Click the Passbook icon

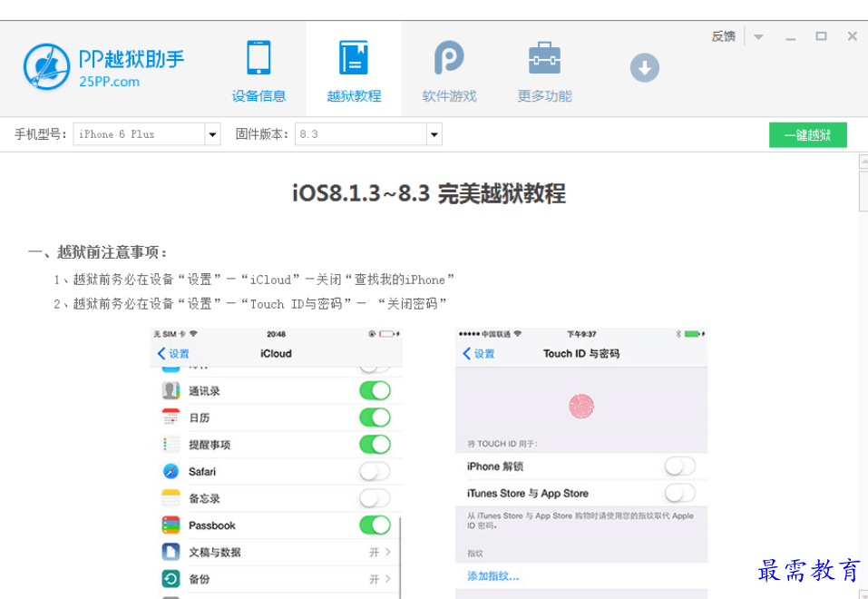tap(171, 525)
